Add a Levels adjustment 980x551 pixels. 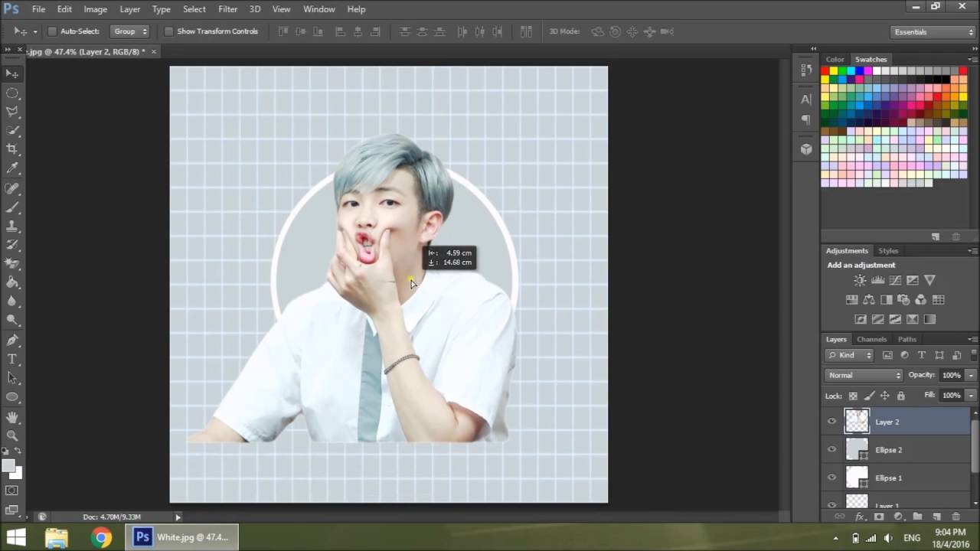pos(877,281)
